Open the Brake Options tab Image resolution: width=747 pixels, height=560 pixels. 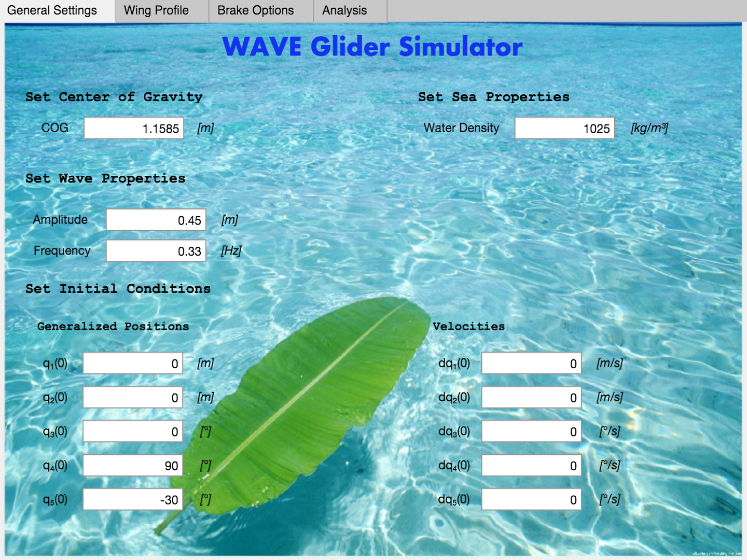tap(261, 11)
